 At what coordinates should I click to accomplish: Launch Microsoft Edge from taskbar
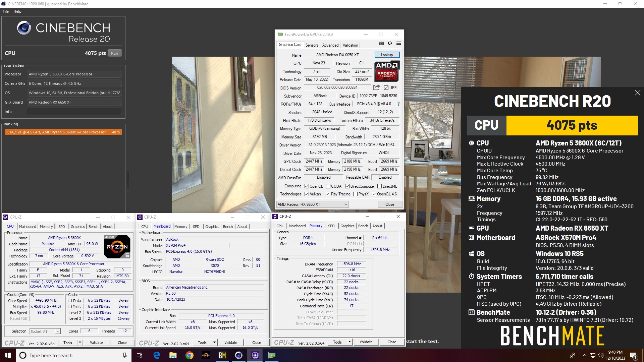point(157,355)
